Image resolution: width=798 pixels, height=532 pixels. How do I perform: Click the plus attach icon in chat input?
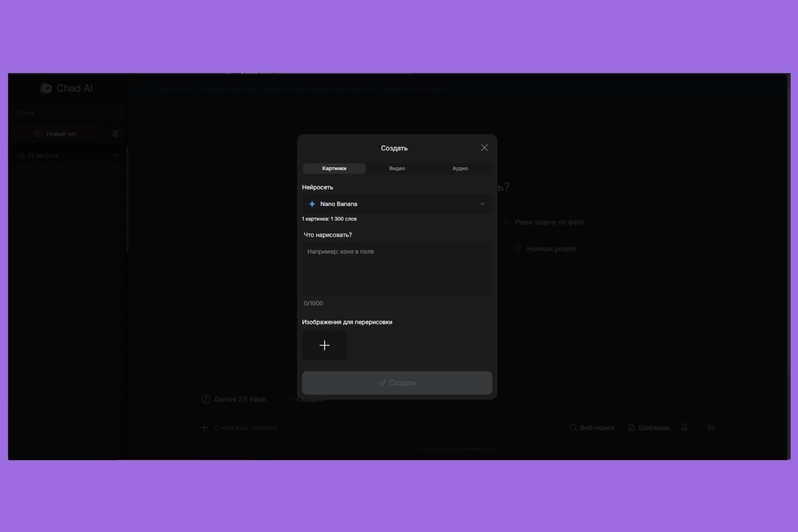[x=204, y=428]
